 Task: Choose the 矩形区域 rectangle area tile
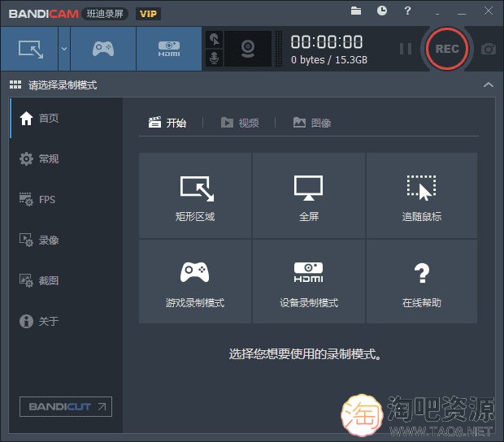tap(195, 196)
